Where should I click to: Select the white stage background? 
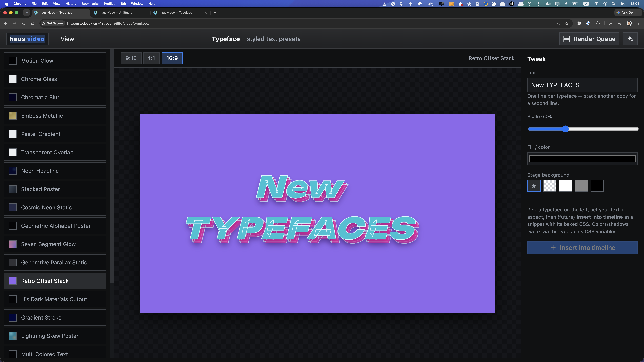point(566,186)
